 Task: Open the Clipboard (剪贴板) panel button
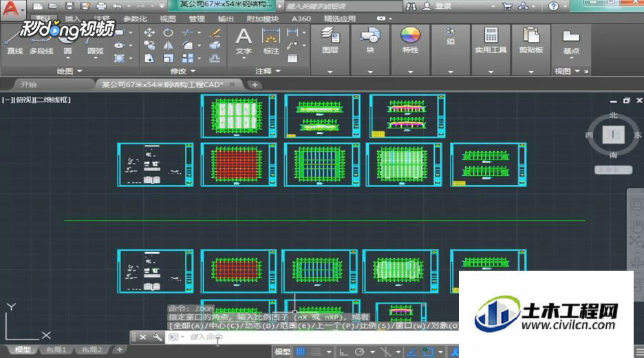coord(531,41)
